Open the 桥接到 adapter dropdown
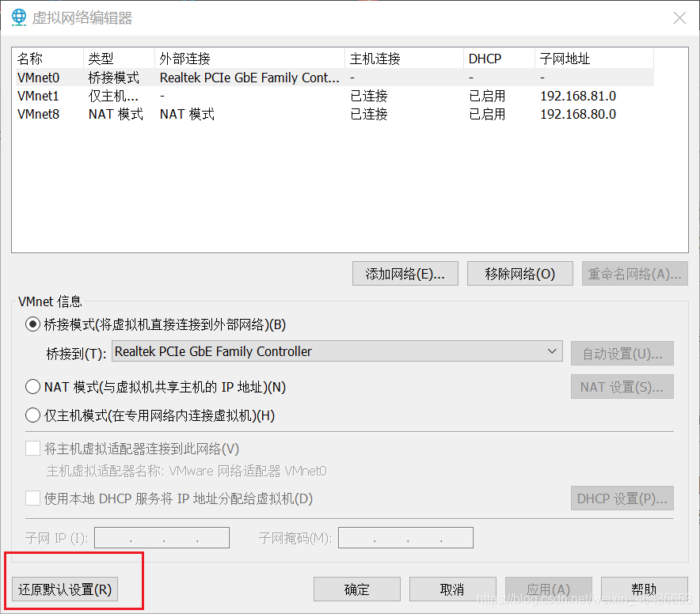This screenshot has height=614, width=700. (x=337, y=351)
